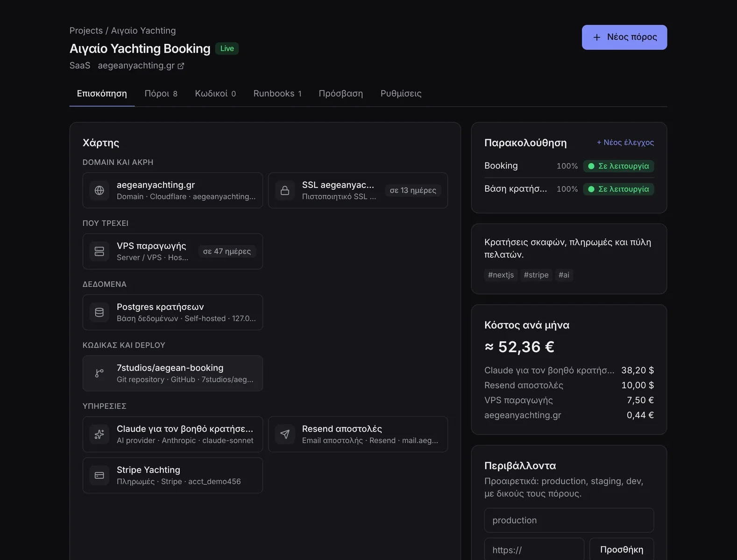The image size is (737, 560).
Task: Click the Booking monitor row name
Action: pos(501,166)
